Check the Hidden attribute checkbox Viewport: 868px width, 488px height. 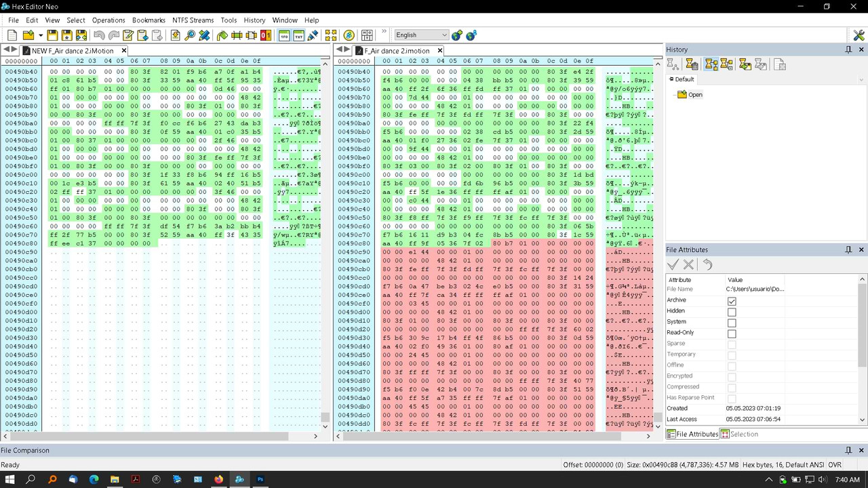click(732, 312)
